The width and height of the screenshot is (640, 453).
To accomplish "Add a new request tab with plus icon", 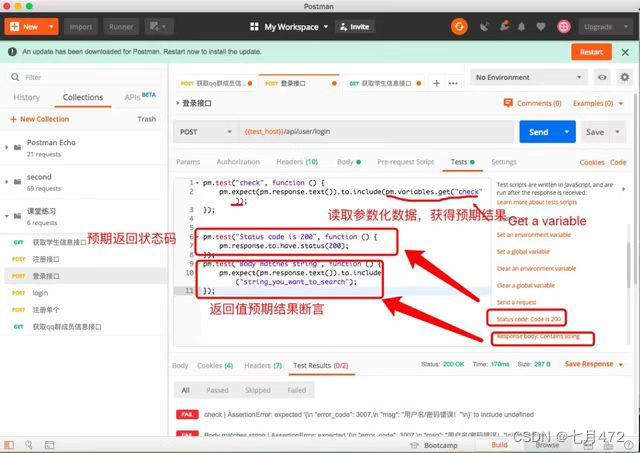I will pos(436,83).
